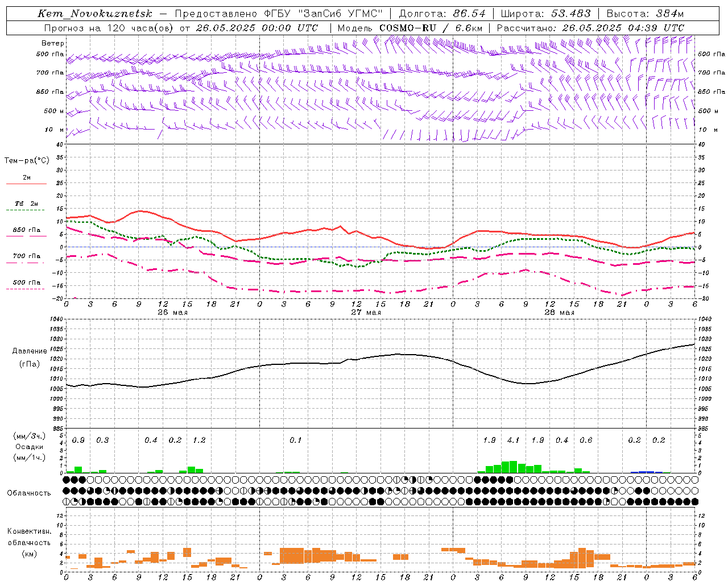Click the 0.9 three-hour precipitation value
Screen dimensions: 728x582
[x=78, y=440]
